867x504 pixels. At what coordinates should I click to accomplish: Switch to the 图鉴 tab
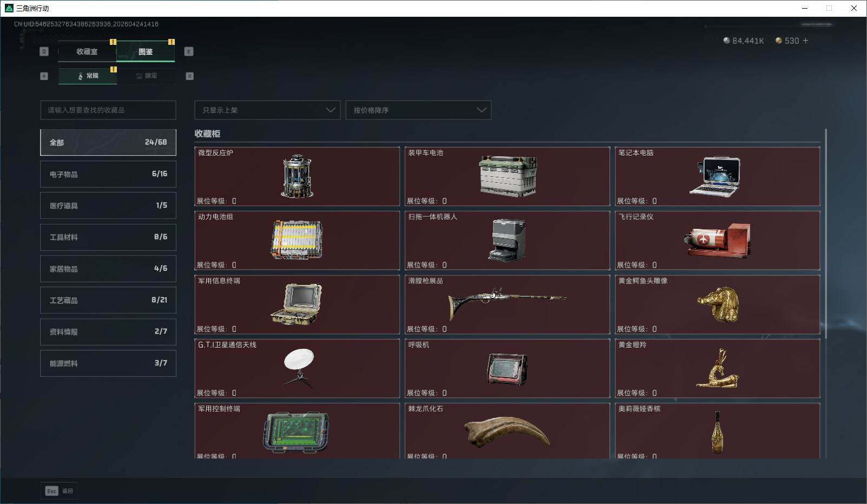tap(146, 51)
